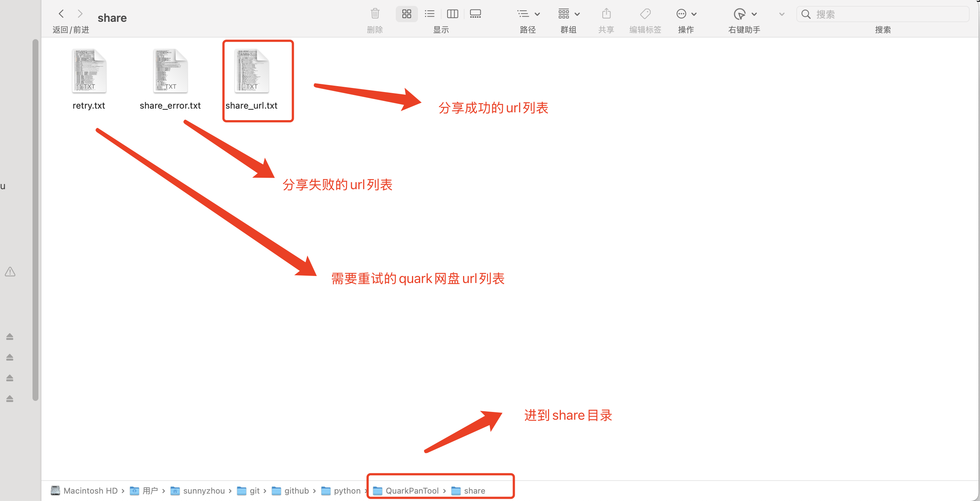Screen dimensions: 980x501
Task: Open the right-click helper menu
Action: click(744, 14)
